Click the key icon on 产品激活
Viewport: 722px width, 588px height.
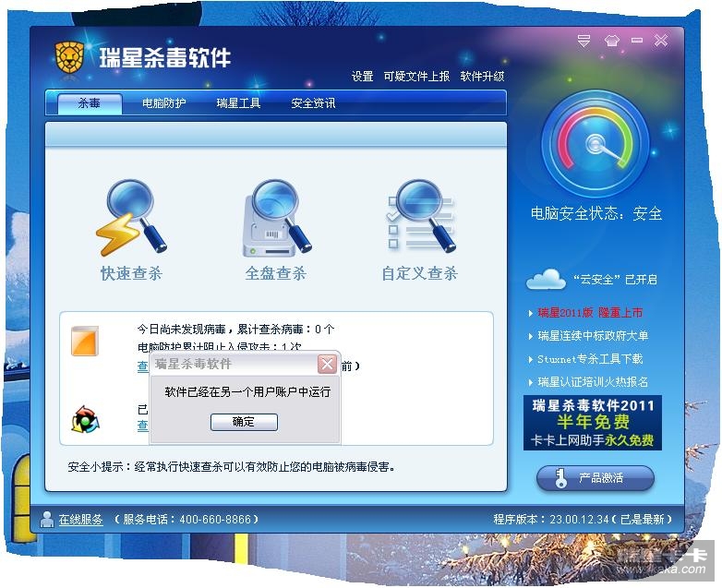coord(560,478)
